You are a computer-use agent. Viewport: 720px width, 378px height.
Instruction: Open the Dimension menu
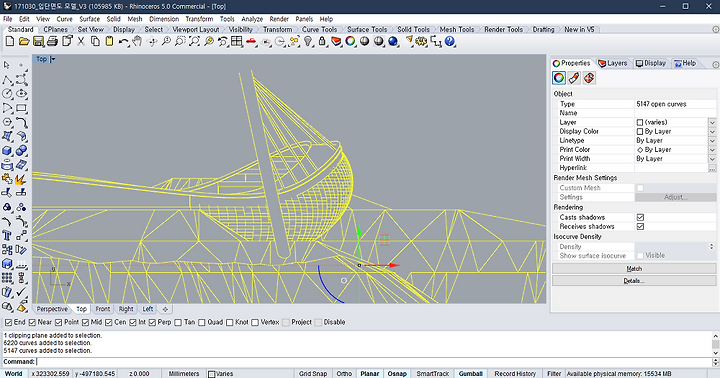(164, 19)
